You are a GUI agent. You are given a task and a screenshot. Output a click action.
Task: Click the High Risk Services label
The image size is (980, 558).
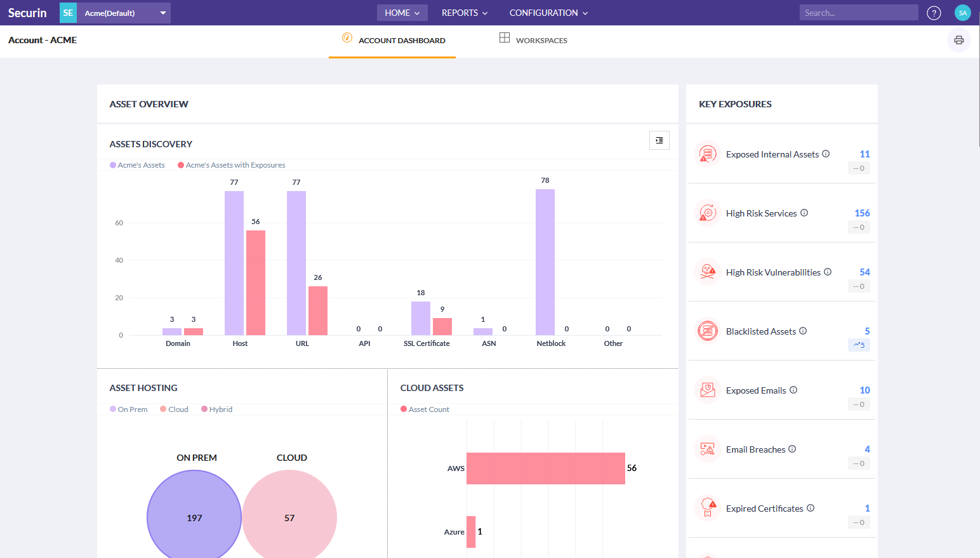762,213
